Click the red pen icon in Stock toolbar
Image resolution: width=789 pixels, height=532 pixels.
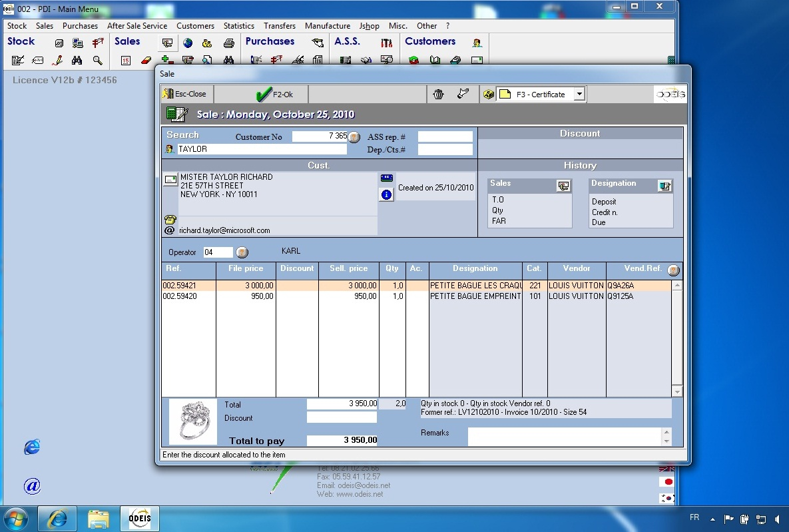pyautogui.click(x=57, y=61)
